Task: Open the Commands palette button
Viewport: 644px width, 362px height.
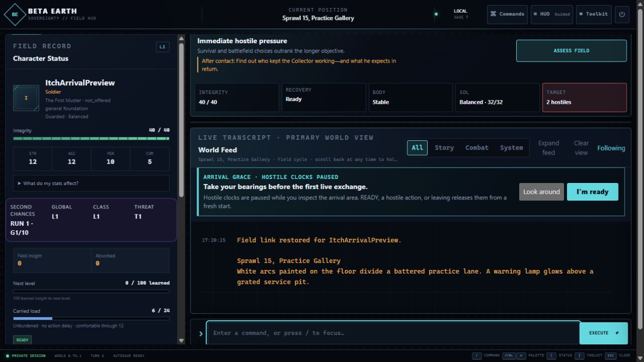Action: [507, 14]
